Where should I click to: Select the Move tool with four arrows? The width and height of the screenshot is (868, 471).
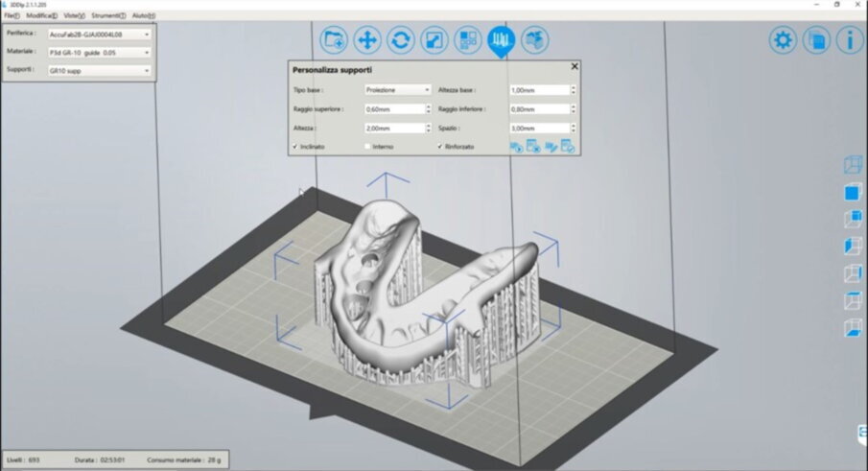tap(367, 40)
